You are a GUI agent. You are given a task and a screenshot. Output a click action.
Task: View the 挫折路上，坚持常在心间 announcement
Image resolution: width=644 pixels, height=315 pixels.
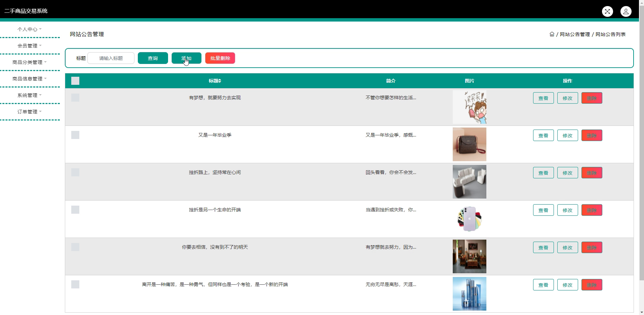[544, 173]
